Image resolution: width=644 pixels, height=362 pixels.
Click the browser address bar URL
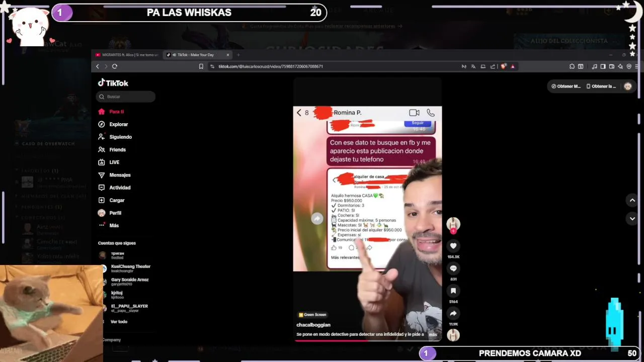coord(271,66)
